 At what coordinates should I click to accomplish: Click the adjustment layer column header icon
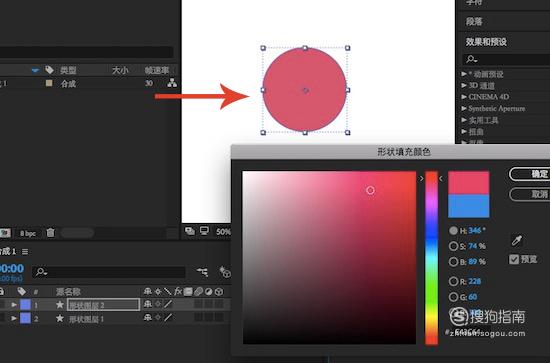point(208,291)
